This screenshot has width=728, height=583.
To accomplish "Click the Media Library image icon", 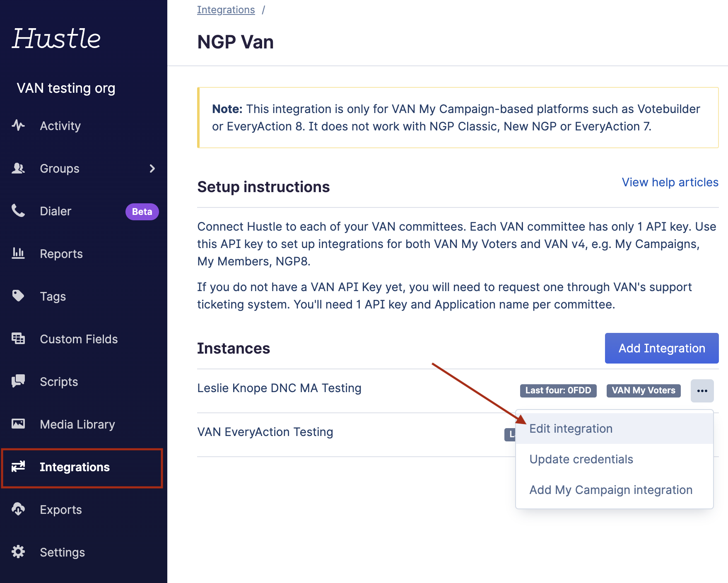I will coord(18,424).
